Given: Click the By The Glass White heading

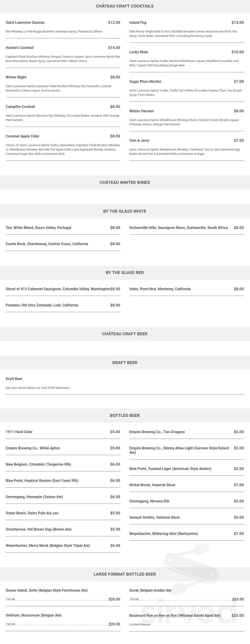Looking at the screenshot, I should pos(125,211).
